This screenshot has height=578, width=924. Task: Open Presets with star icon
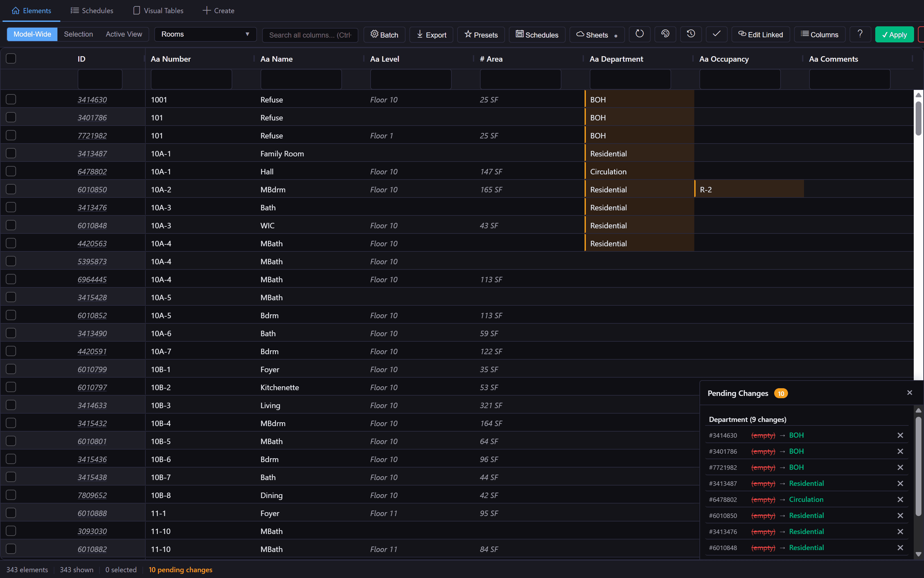point(481,34)
